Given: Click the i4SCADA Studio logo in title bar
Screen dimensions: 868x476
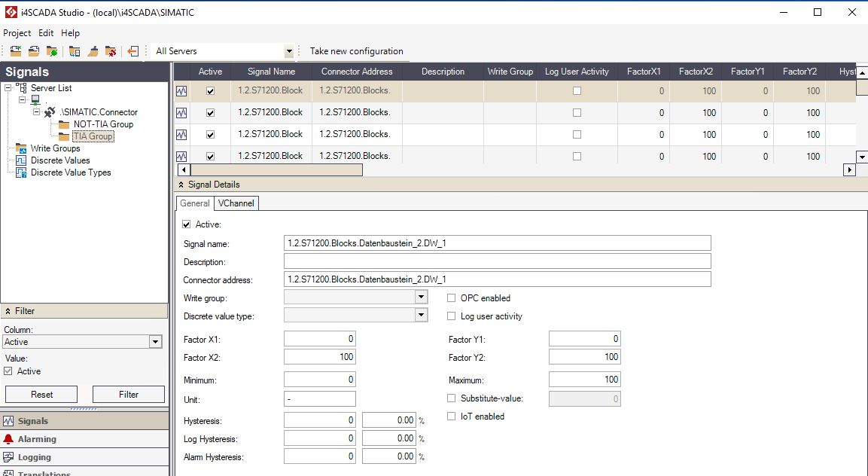Looking at the screenshot, I should [x=11, y=12].
